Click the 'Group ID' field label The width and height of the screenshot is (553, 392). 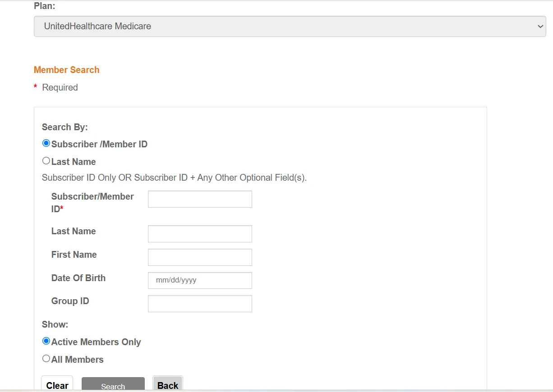[x=70, y=301]
